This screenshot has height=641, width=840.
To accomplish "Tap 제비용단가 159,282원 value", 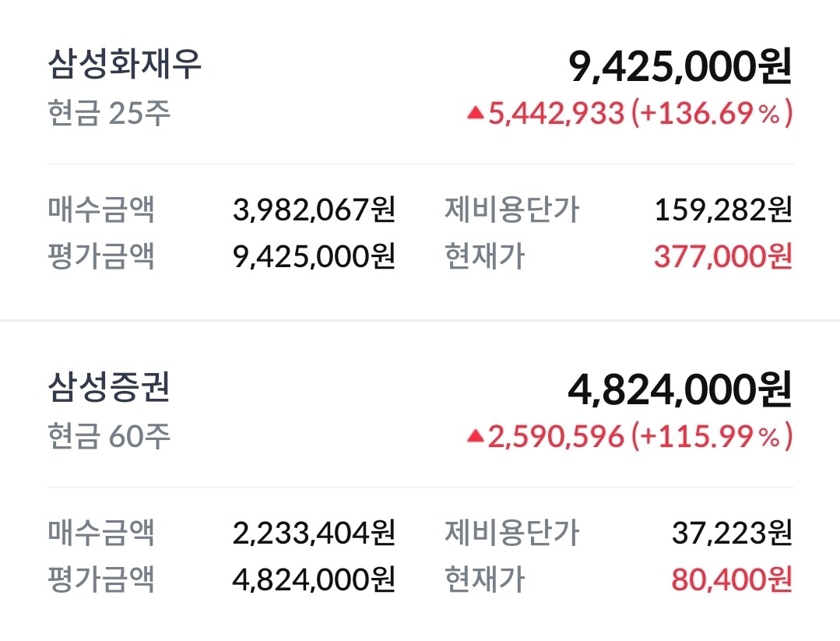I will click(x=722, y=210).
